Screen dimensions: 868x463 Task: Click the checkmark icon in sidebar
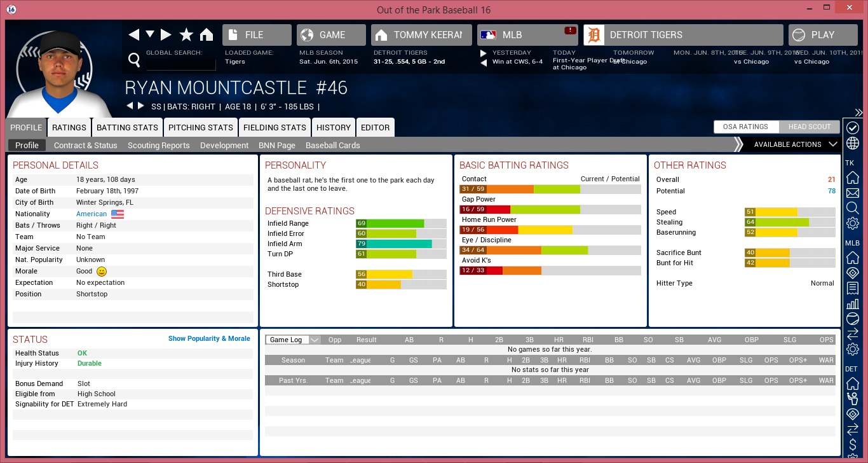pyautogui.click(x=853, y=128)
